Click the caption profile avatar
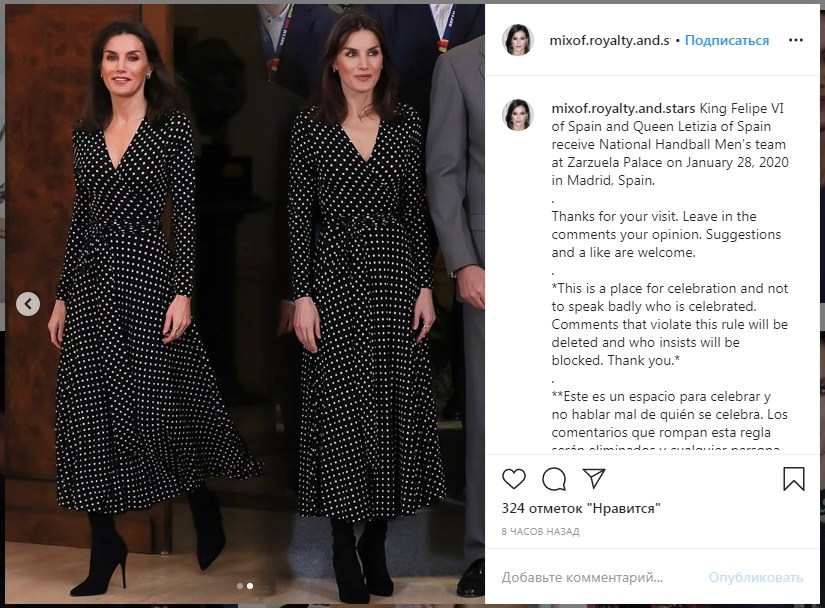Viewport: 825px width, 608px height. coord(518,115)
